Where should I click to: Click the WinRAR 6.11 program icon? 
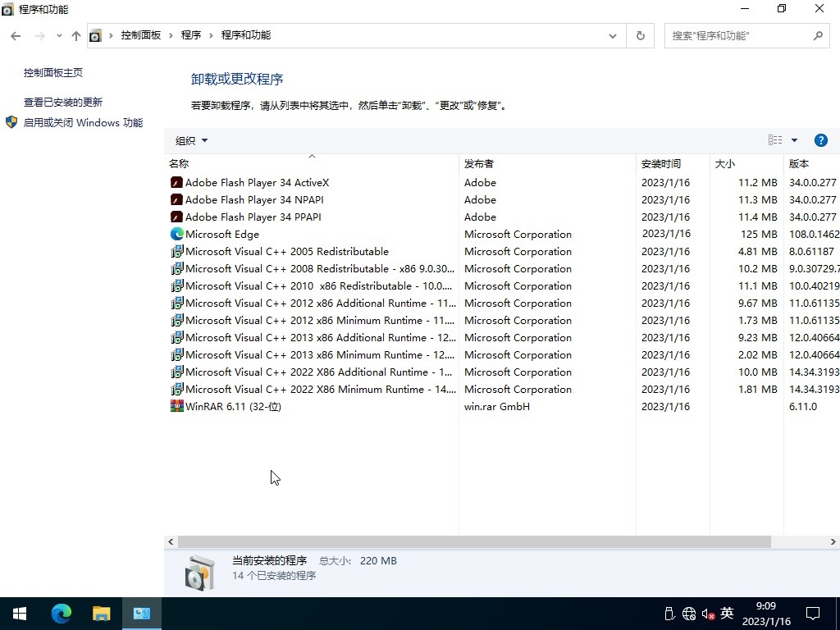[x=176, y=407]
